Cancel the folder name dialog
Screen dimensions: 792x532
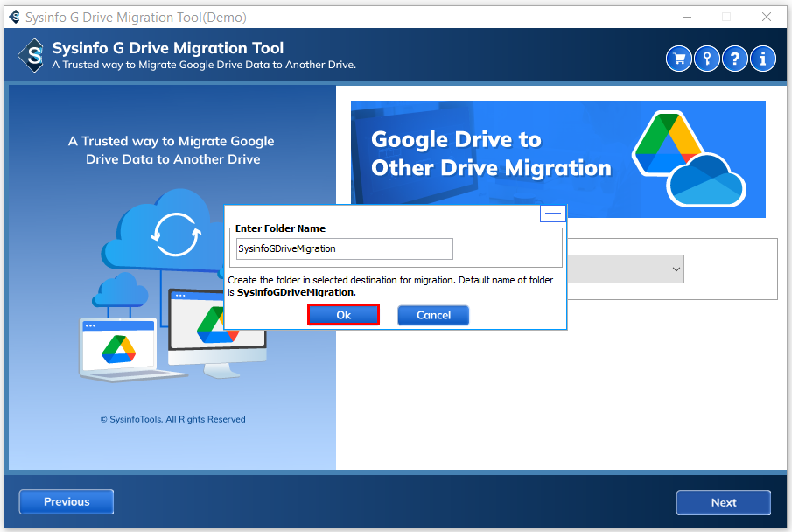(x=433, y=315)
